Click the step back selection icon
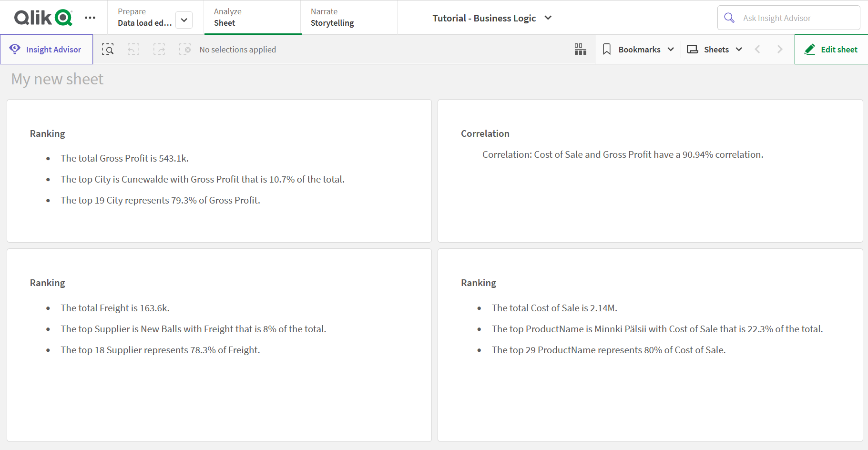 pyautogui.click(x=133, y=50)
